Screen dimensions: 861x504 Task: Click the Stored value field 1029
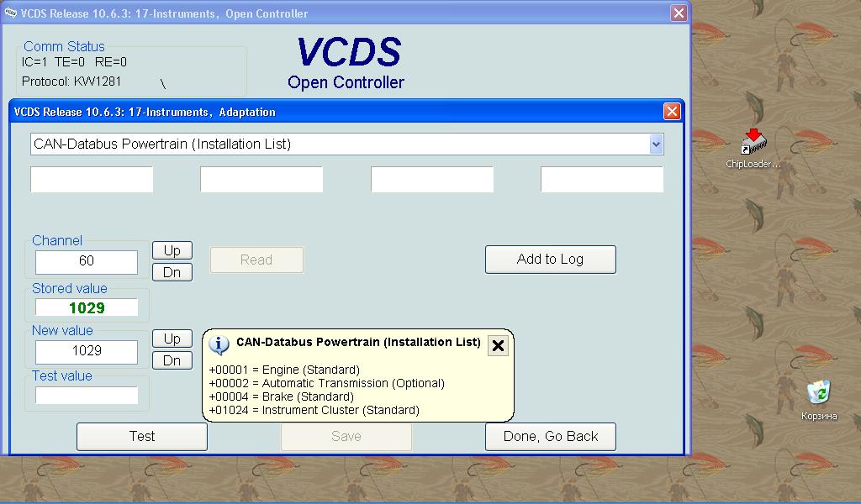(87, 307)
